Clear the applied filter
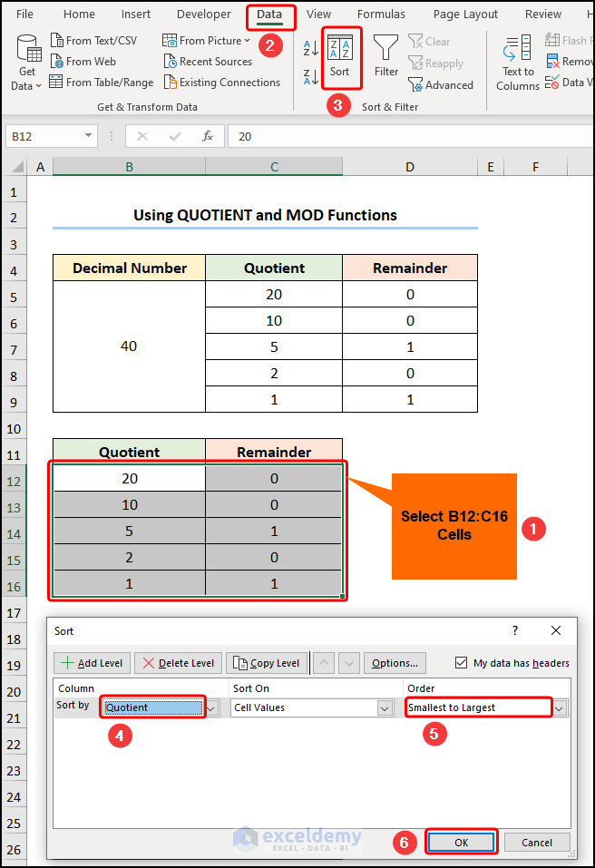The height and width of the screenshot is (868, 595). click(x=429, y=42)
